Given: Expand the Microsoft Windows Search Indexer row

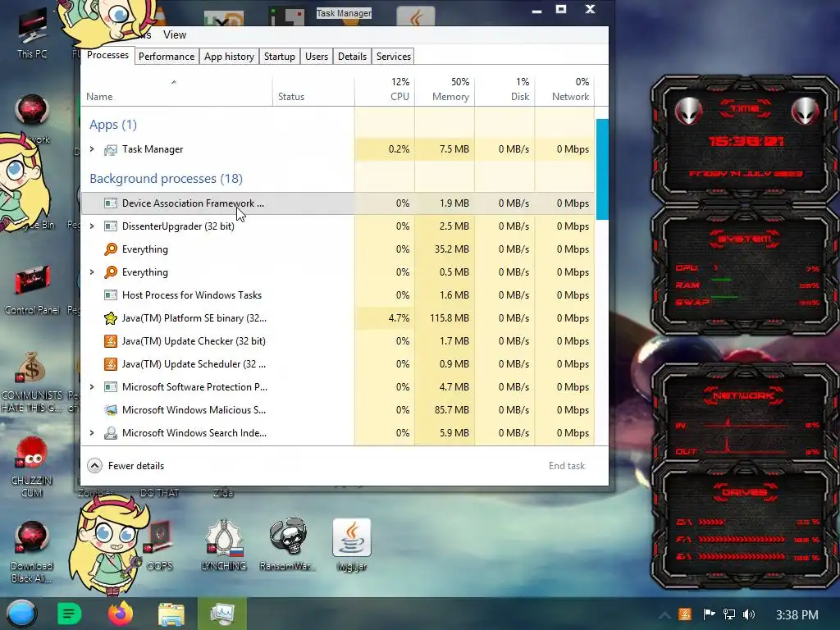Looking at the screenshot, I should (92, 433).
